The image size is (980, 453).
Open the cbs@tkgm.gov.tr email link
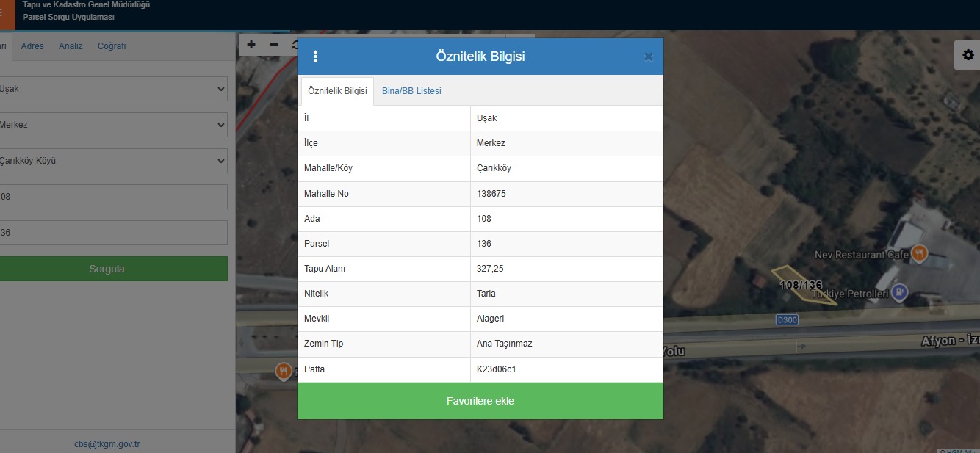(x=107, y=444)
